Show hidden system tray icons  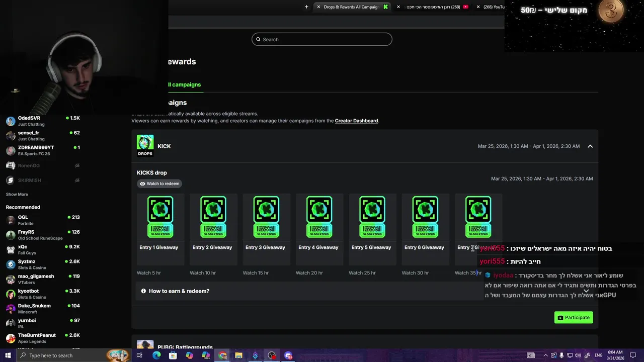(x=545, y=355)
